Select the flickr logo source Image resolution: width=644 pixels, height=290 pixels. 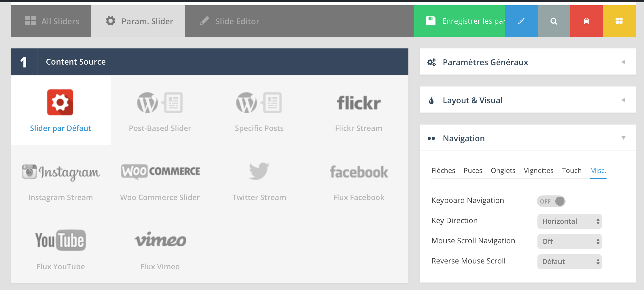359,103
